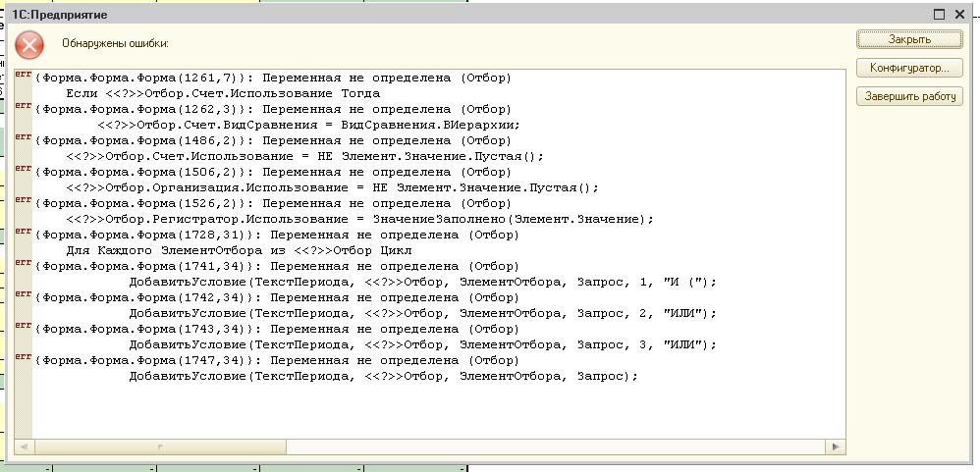Select err marker for line 1728,31
Screen dimensions: 980x472
point(24,232)
